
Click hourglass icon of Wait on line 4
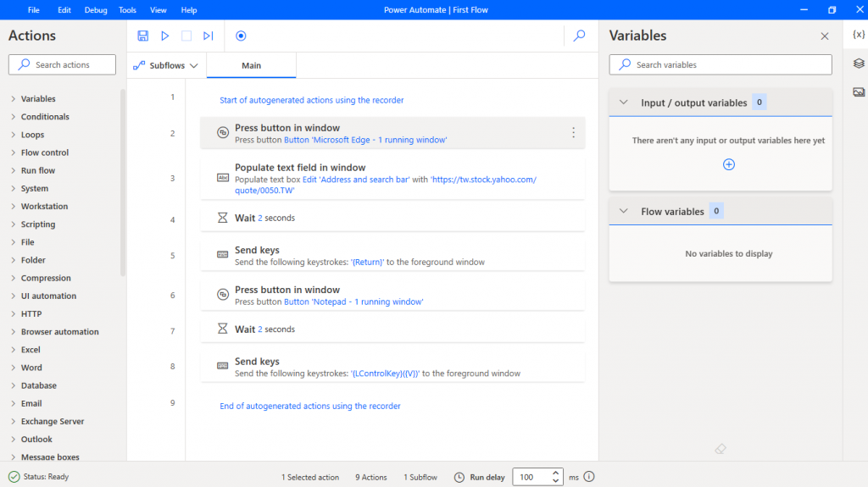[x=223, y=218]
